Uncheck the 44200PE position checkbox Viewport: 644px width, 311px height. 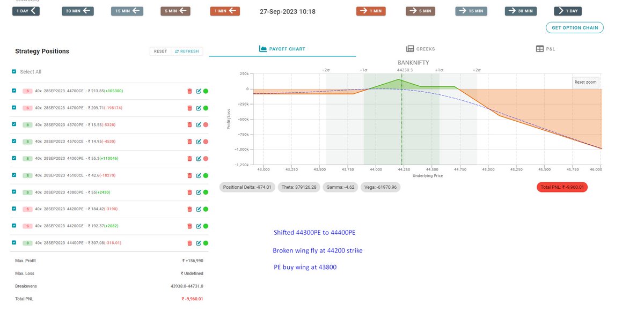coord(14,209)
